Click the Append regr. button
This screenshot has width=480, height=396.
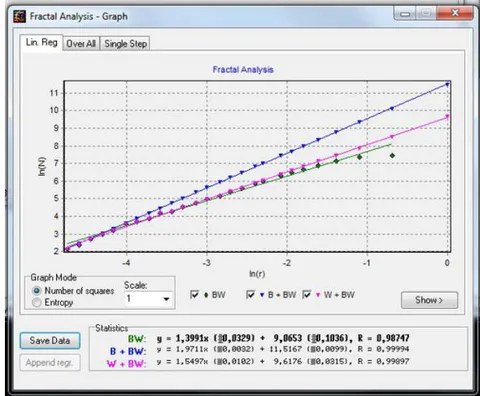50,363
